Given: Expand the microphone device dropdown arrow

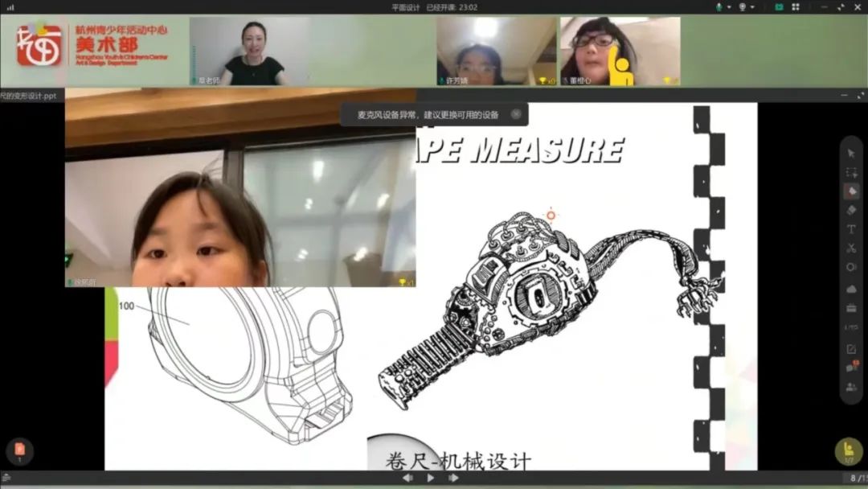Looking at the screenshot, I should [x=728, y=6].
